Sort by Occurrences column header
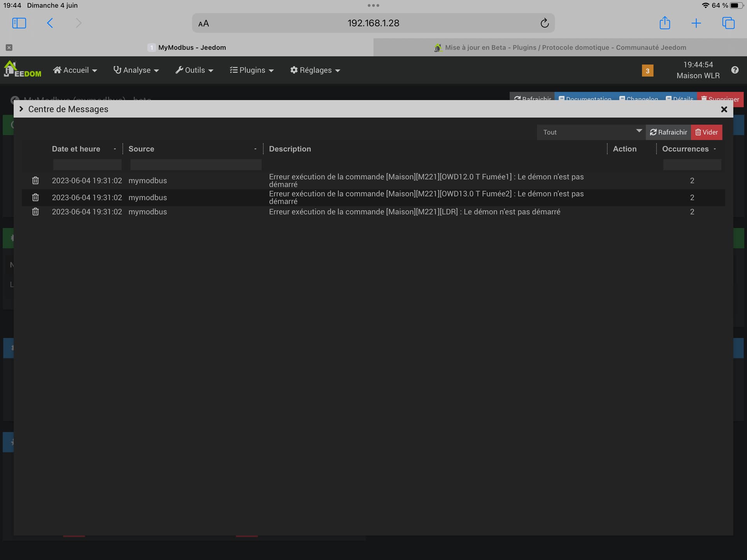The width and height of the screenshot is (747, 560). pos(685,149)
